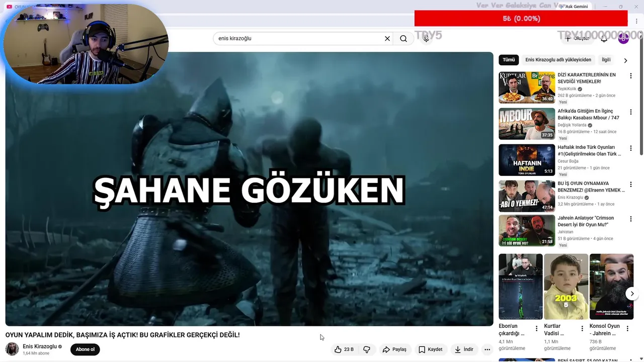Click the Değişik Yollarda channel name
The width and height of the screenshot is (644, 362).
coord(572,125)
